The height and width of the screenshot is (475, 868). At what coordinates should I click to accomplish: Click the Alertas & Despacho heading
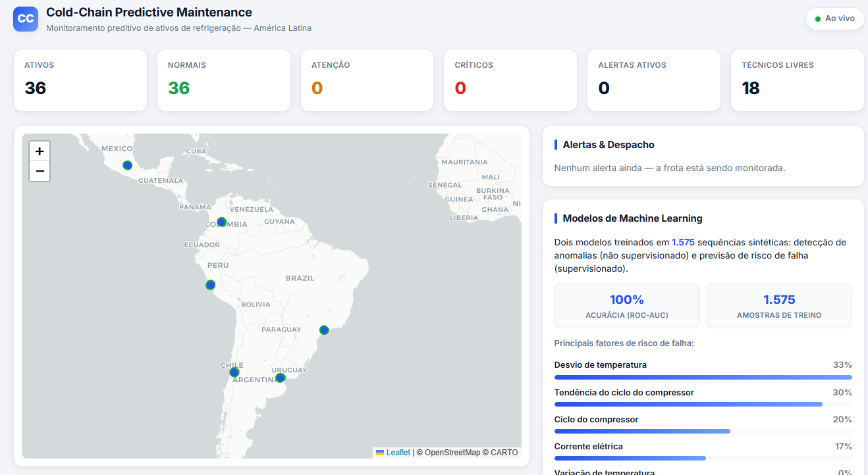609,145
